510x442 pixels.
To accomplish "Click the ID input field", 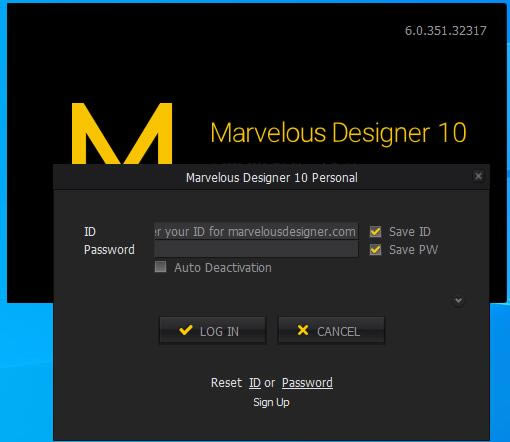I will [256, 231].
